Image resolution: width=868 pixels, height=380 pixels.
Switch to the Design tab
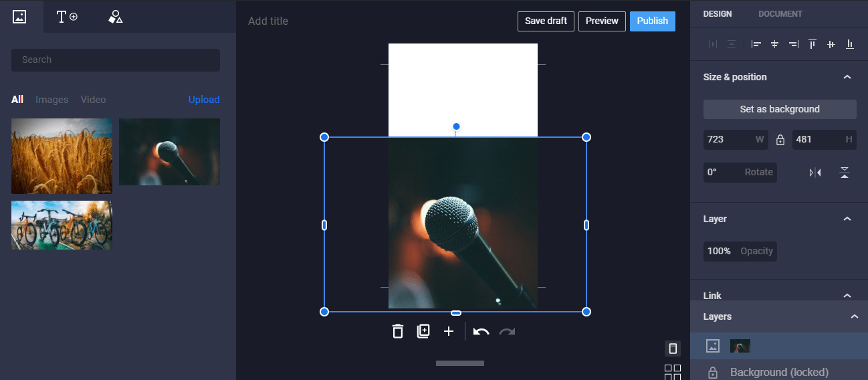pyautogui.click(x=718, y=14)
